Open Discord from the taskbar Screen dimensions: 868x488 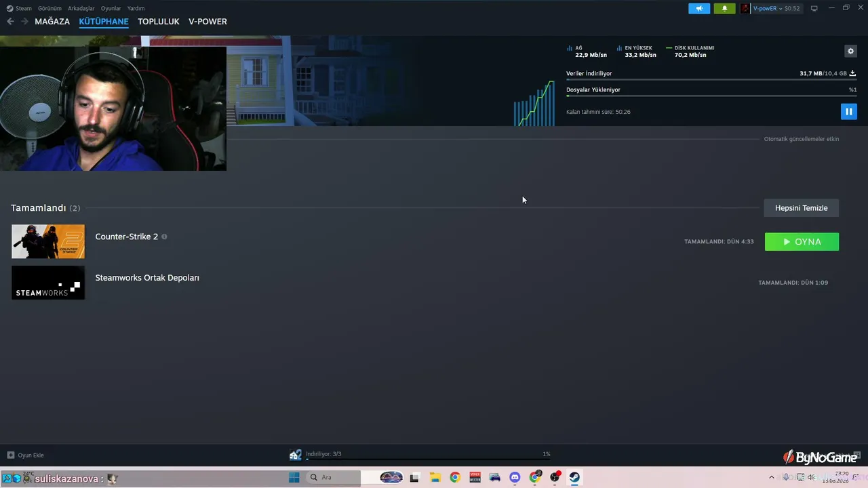(515, 477)
